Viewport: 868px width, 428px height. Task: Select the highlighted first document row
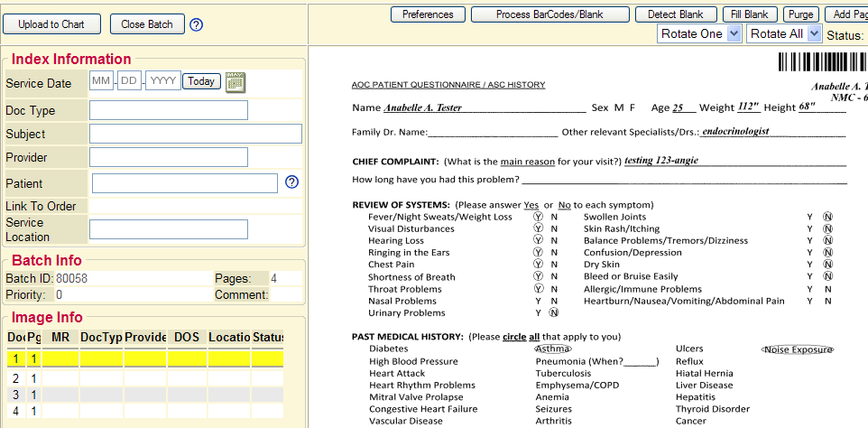(144, 359)
